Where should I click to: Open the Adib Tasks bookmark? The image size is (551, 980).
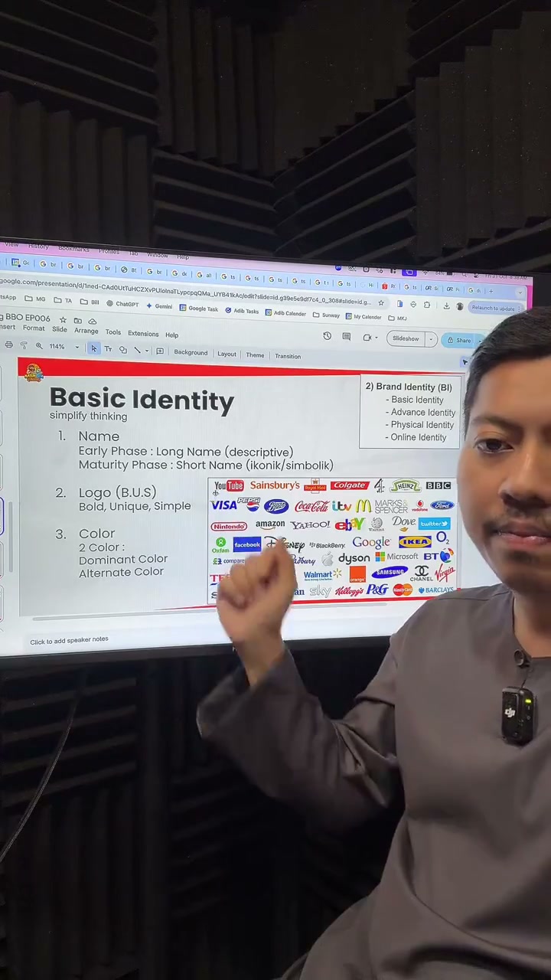(x=242, y=311)
